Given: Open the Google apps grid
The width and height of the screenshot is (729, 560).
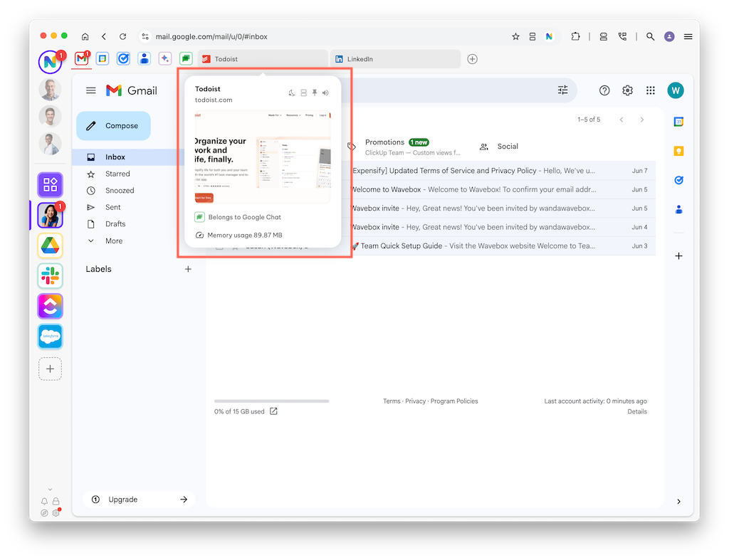Looking at the screenshot, I should 651,90.
